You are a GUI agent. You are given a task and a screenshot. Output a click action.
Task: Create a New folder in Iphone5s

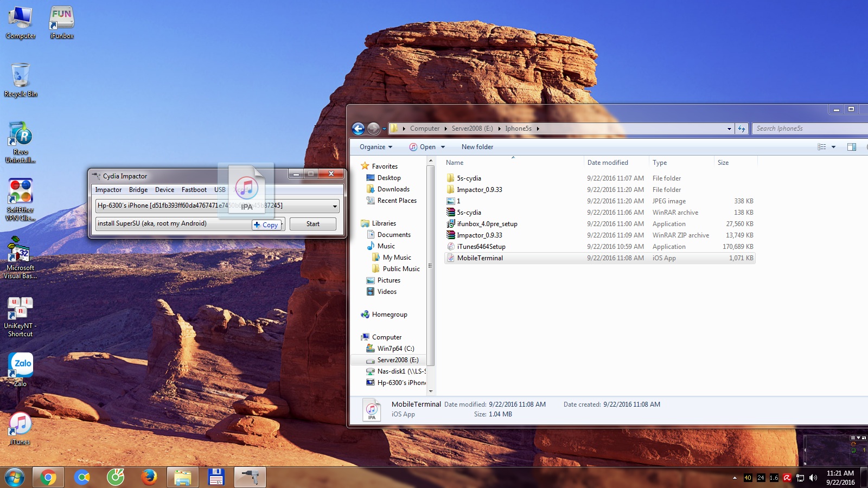point(477,146)
